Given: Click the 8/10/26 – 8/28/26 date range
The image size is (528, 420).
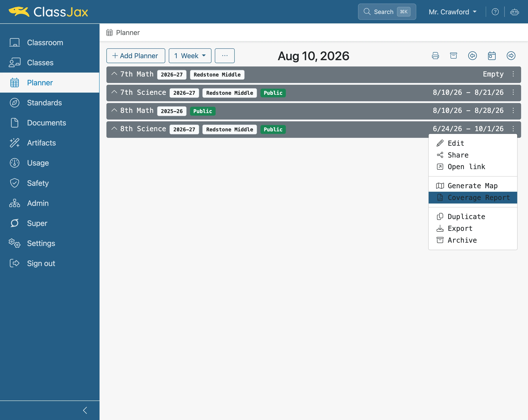Looking at the screenshot, I should click(x=468, y=110).
